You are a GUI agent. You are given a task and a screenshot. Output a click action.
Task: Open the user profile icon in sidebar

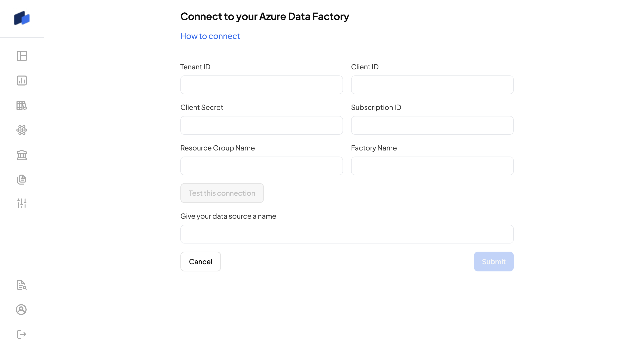[x=21, y=309]
